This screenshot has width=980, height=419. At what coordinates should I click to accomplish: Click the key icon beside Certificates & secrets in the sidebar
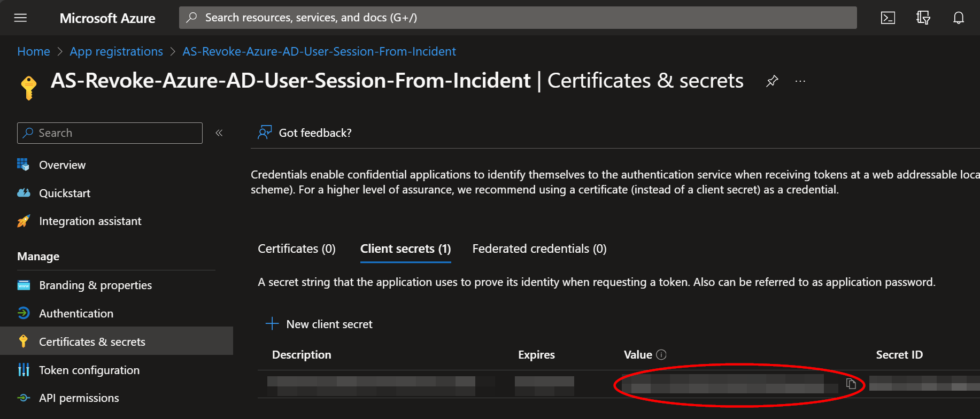click(23, 342)
